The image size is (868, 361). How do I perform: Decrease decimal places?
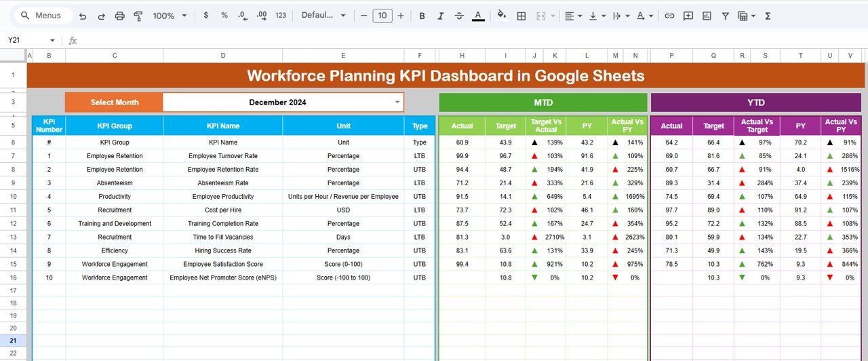(x=243, y=16)
